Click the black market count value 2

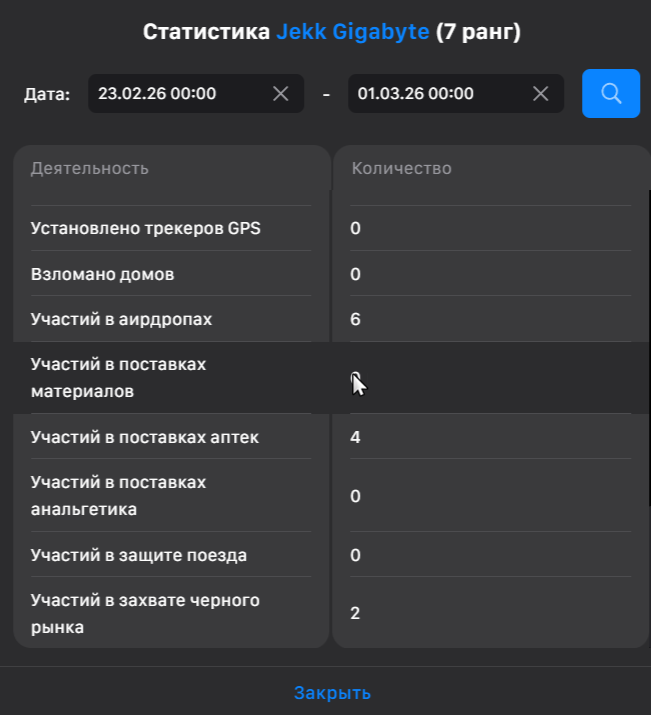(355, 613)
